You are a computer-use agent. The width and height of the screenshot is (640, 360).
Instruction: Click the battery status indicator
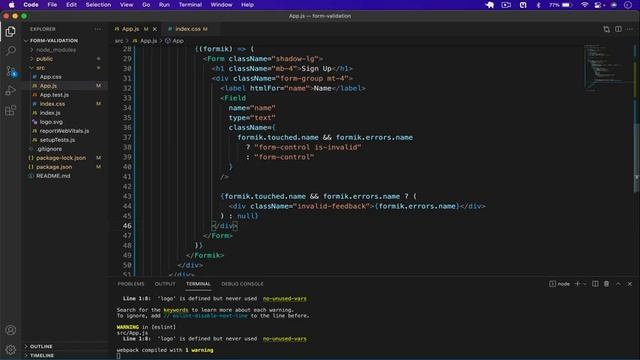click(x=561, y=5)
